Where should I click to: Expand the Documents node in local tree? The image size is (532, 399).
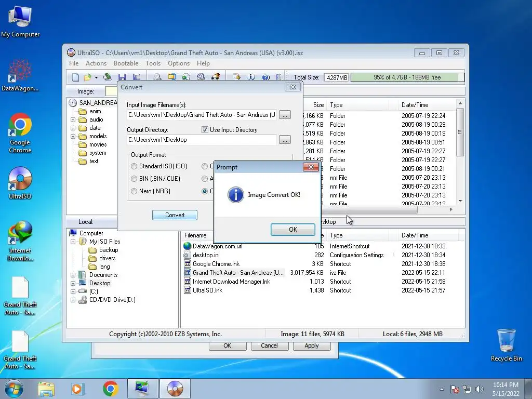[x=73, y=275]
